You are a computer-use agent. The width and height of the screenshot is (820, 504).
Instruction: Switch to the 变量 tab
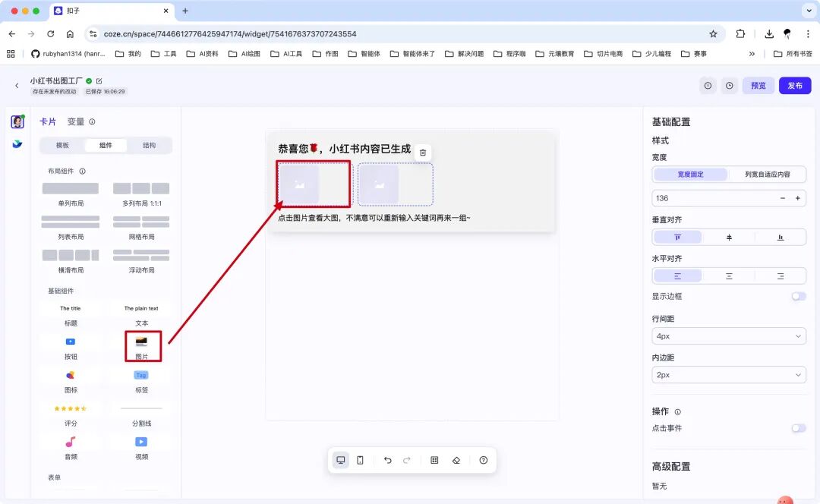[x=76, y=121]
